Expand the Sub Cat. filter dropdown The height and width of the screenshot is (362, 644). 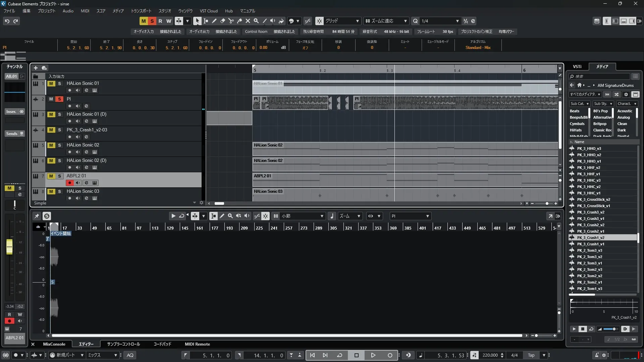(x=580, y=104)
